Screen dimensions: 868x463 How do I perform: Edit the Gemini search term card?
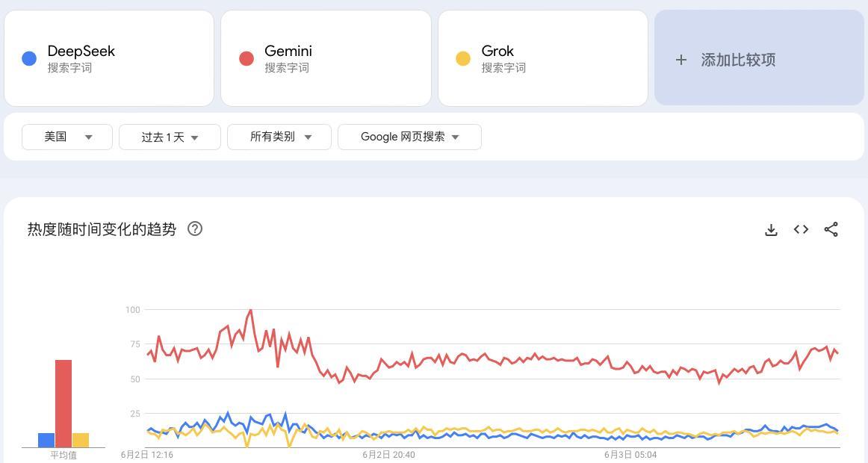[326, 58]
